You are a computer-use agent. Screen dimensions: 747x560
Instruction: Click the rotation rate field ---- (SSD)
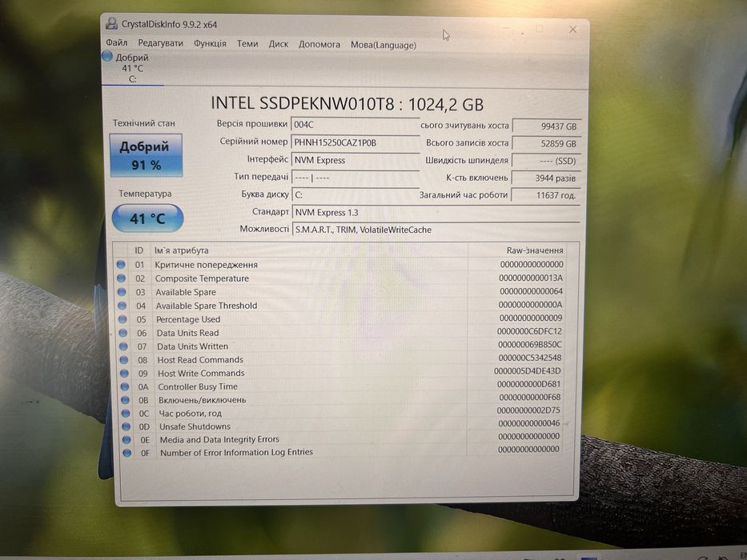pos(546,161)
